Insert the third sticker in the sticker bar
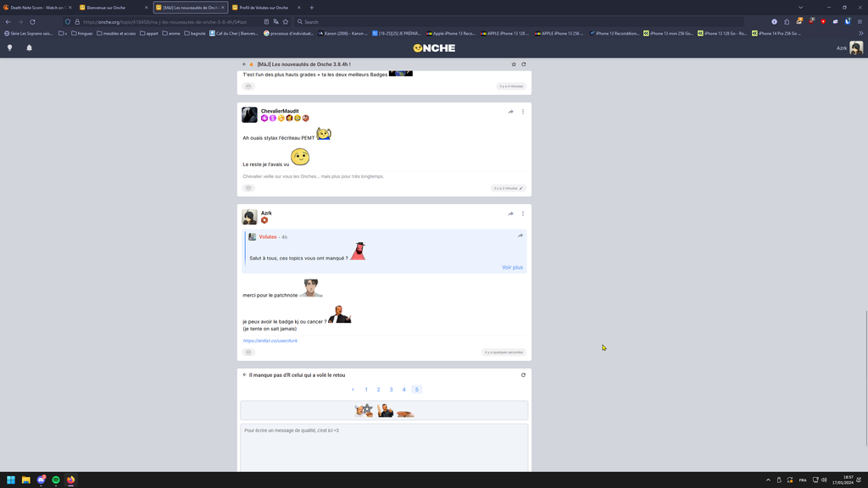The width and height of the screenshot is (868, 488). click(405, 413)
